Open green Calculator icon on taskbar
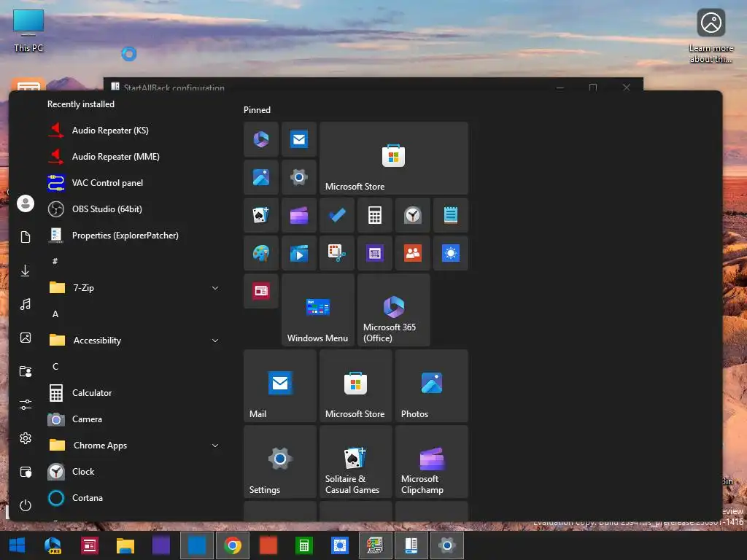This screenshot has height=560, width=747. pos(304,545)
